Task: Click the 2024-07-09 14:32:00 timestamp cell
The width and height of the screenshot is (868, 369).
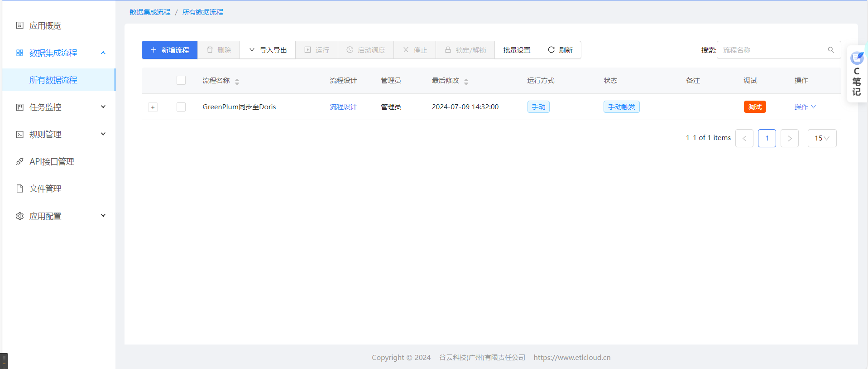Action: pyautogui.click(x=465, y=107)
